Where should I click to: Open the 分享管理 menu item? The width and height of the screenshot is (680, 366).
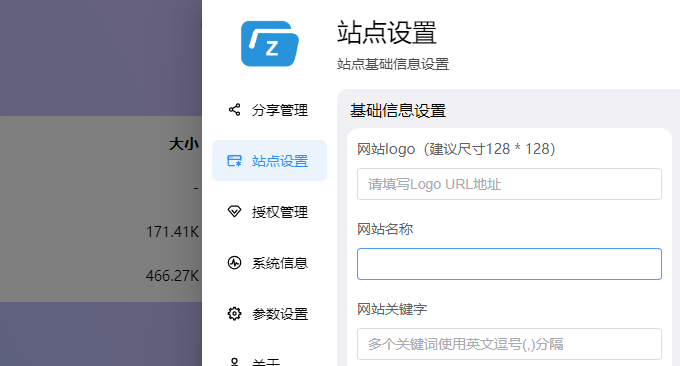coord(269,110)
